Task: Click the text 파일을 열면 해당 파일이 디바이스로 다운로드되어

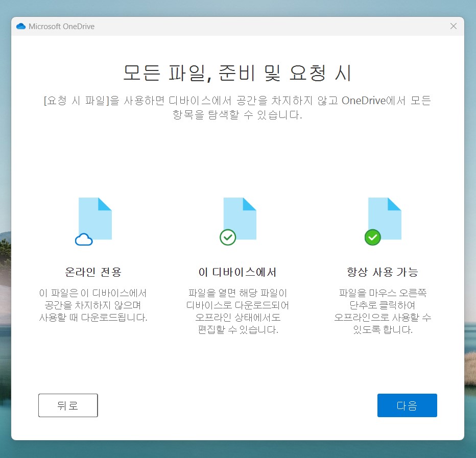Action: point(237,299)
